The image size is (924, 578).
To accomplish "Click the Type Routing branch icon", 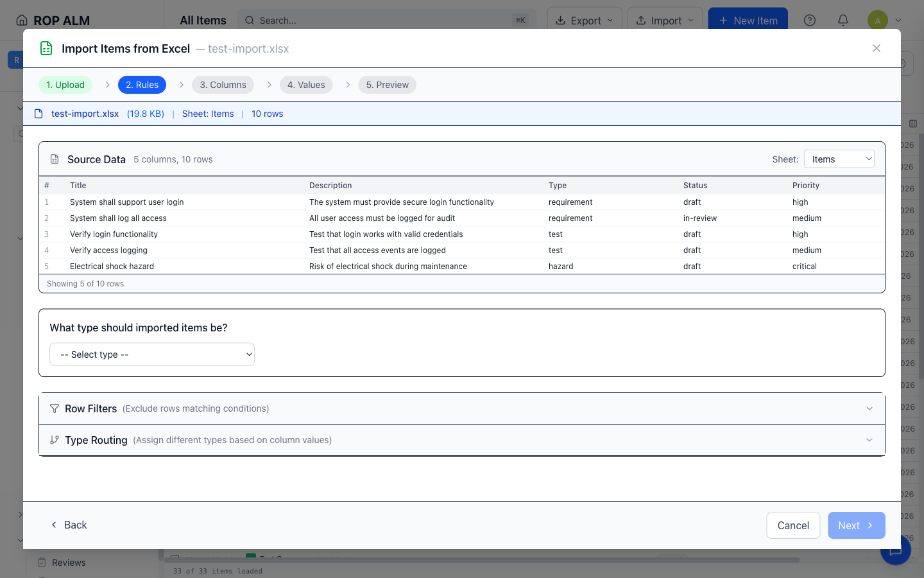I will [x=55, y=440].
